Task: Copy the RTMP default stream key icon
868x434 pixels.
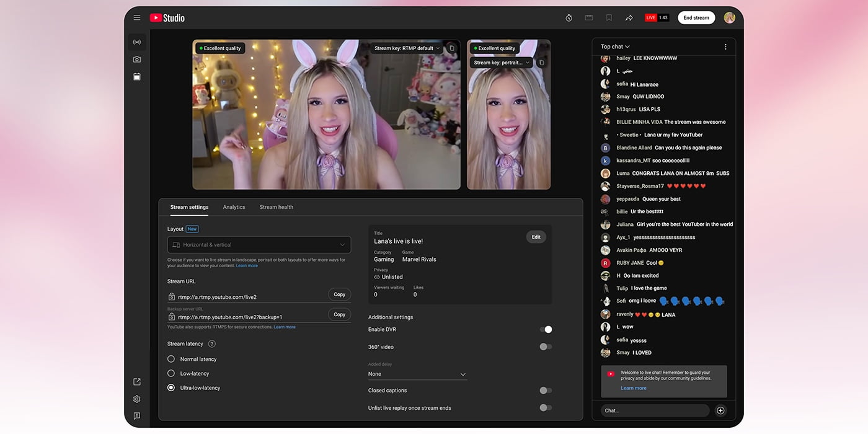Action: (x=451, y=48)
